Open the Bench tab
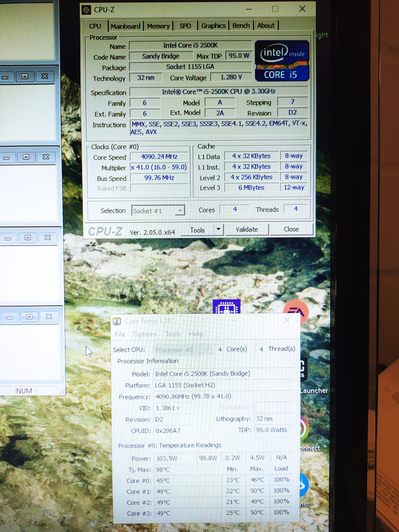Screen dimensions: 399x532 [x=241, y=26]
